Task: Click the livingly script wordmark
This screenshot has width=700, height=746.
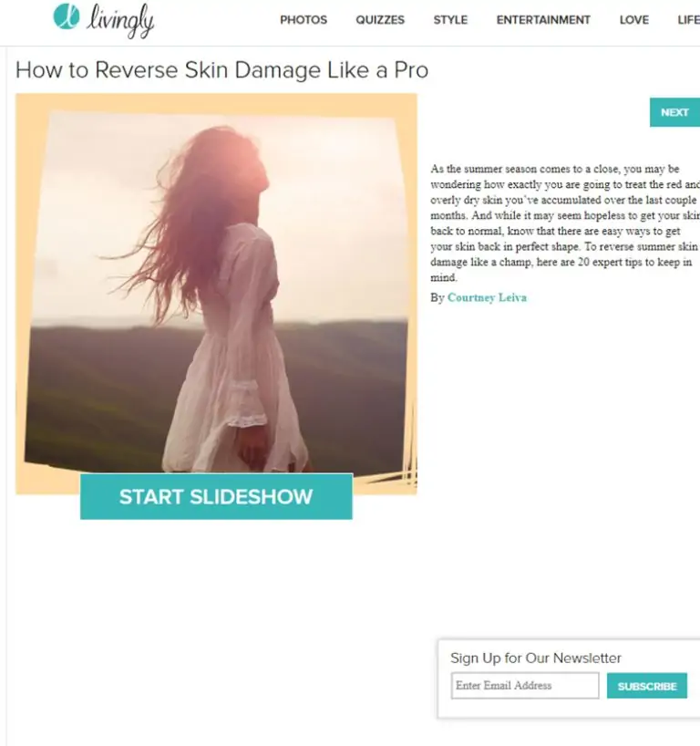Action: pyautogui.click(x=120, y=21)
